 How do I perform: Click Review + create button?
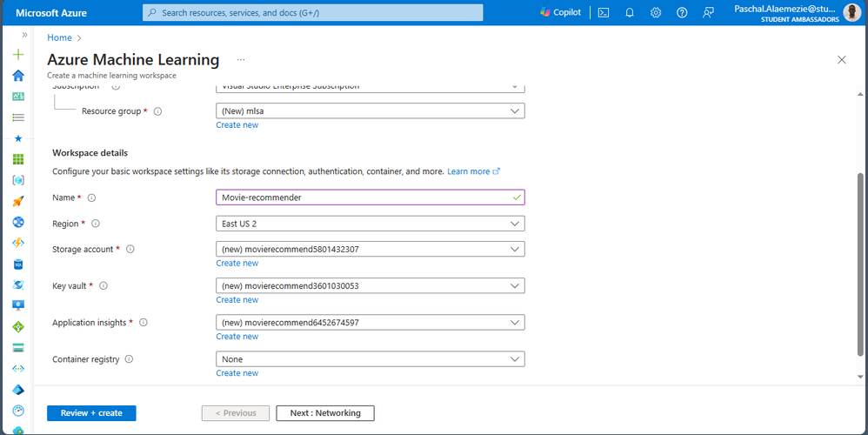click(x=91, y=413)
